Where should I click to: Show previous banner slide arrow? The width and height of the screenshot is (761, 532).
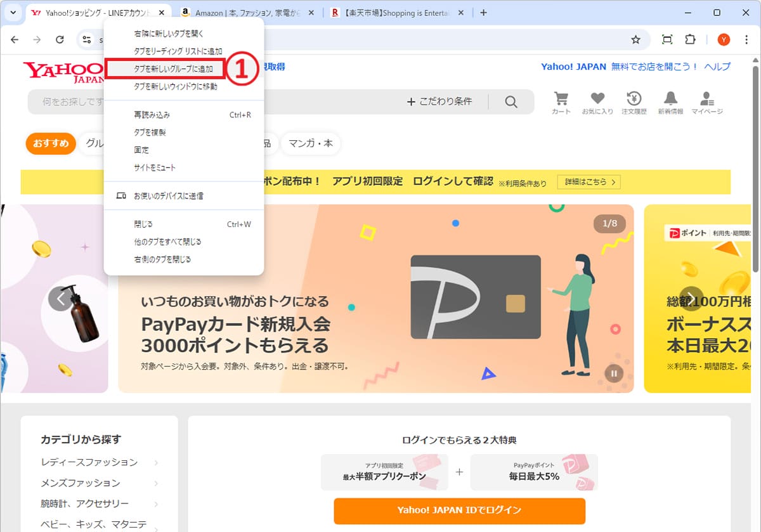tap(60, 298)
